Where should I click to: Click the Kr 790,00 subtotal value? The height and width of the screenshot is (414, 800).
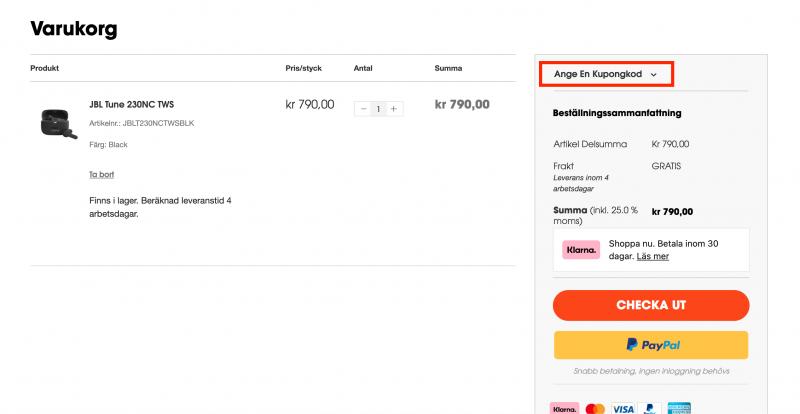coord(670,144)
